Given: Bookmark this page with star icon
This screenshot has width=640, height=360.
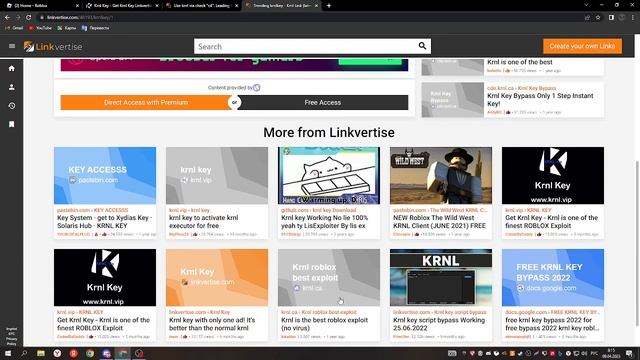Looking at the screenshot, I should coord(598,18).
